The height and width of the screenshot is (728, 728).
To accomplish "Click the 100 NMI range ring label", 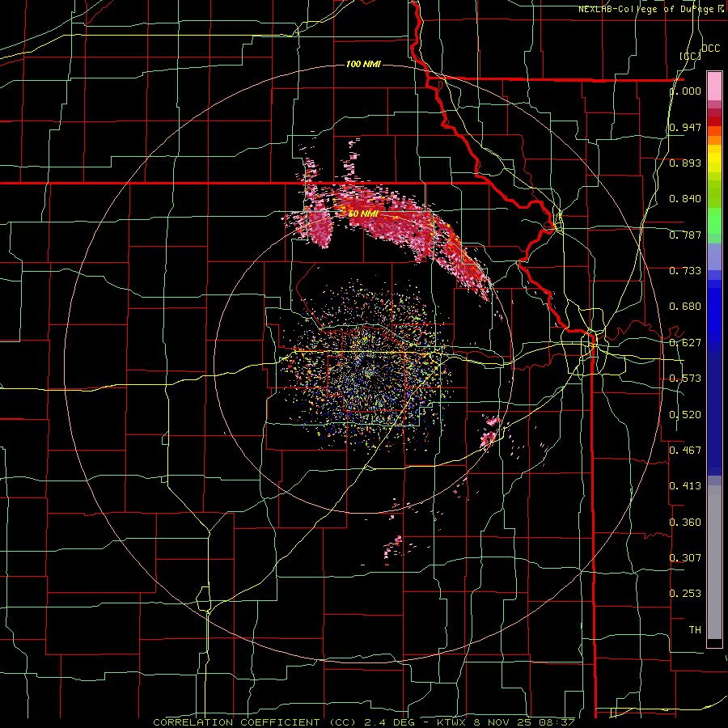I will point(363,64).
